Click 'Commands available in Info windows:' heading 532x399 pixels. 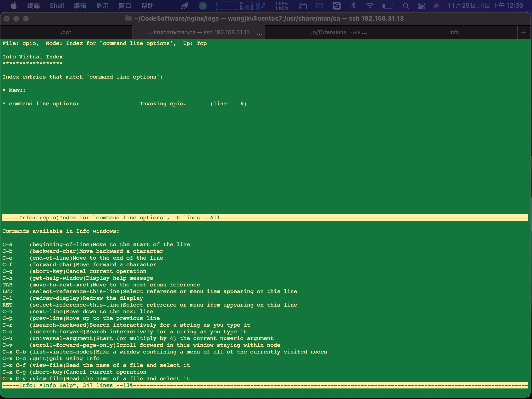point(61,231)
